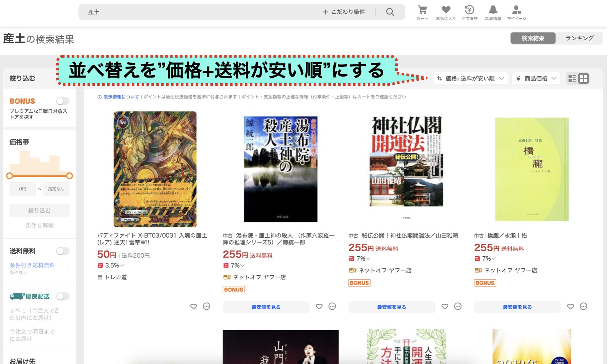Viewport: 609px width, 364px height.
Task: Expand 条件付き送料無料 option chevron
Action: (x=68, y=268)
